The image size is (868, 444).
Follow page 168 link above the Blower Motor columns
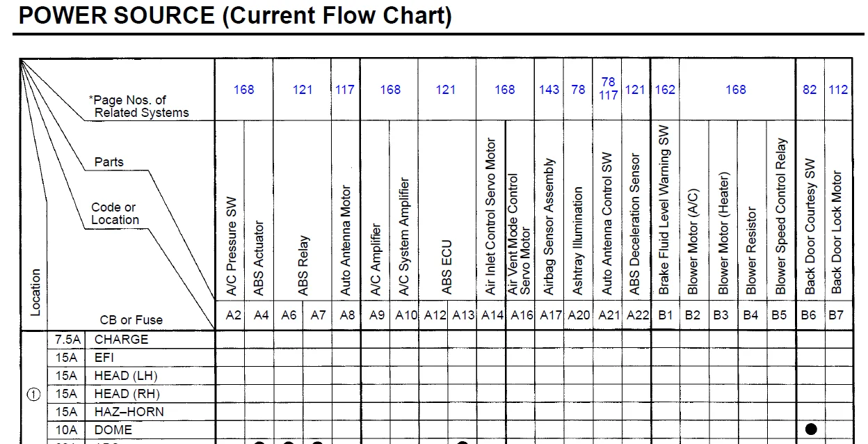[x=735, y=89]
